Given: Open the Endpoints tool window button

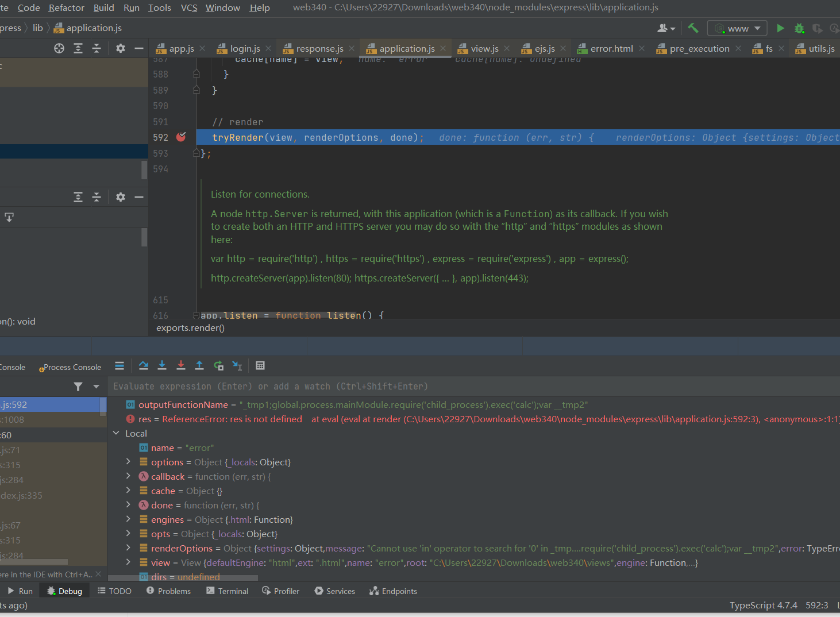Looking at the screenshot, I should [x=394, y=591].
